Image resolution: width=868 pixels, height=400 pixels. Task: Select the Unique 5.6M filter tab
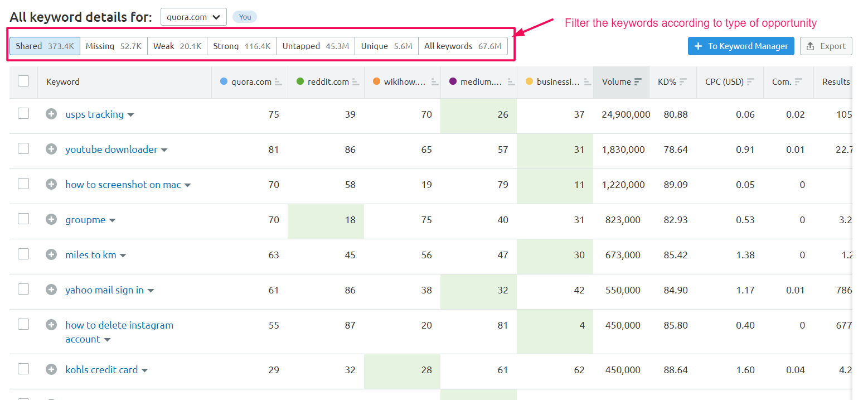[x=387, y=46]
